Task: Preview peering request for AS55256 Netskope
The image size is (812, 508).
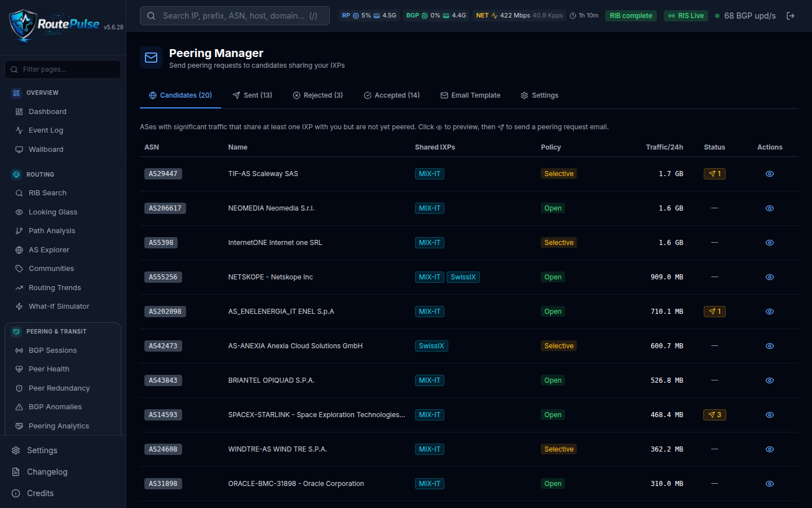Action: point(770,277)
